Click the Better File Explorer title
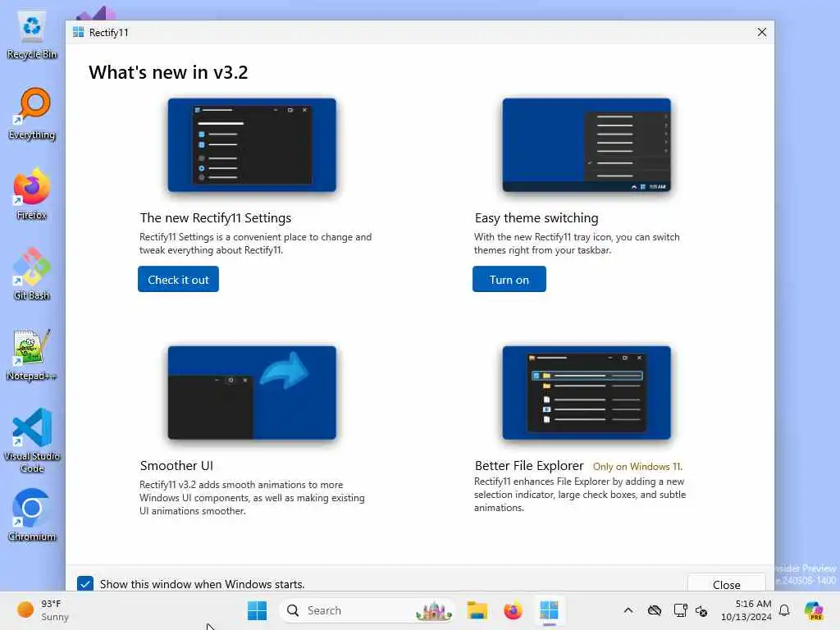 (529, 466)
